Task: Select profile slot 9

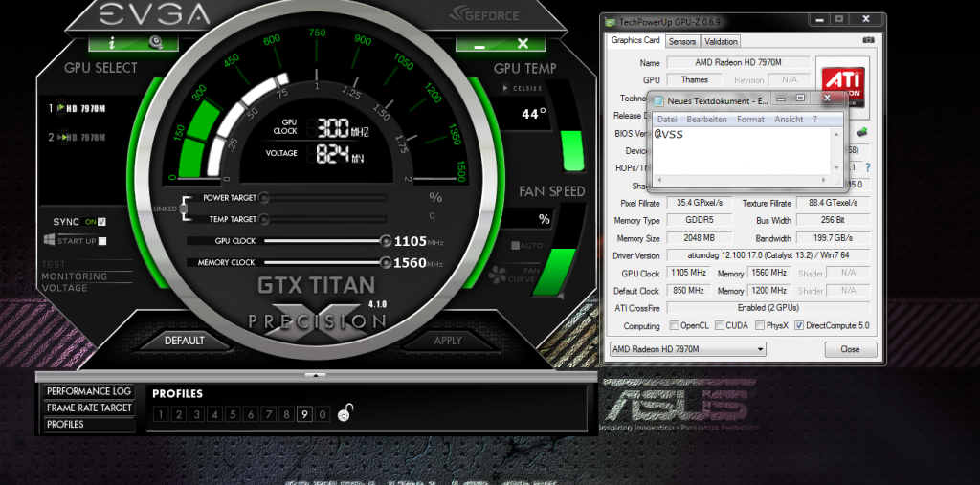Action: click(x=304, y=414)
